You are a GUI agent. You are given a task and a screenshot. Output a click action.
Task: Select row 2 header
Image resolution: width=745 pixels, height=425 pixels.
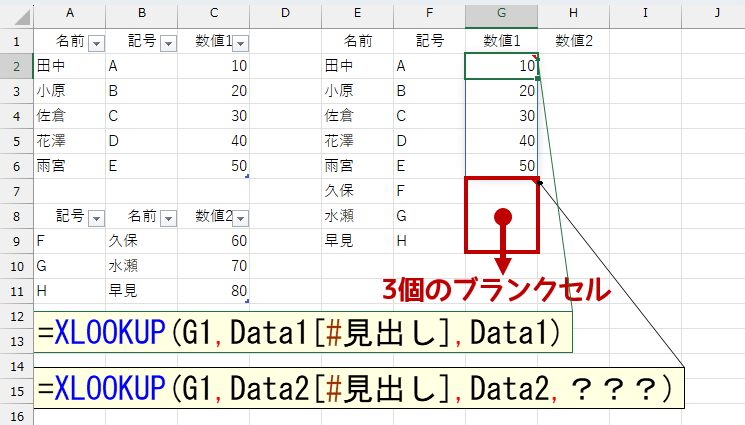17,66
